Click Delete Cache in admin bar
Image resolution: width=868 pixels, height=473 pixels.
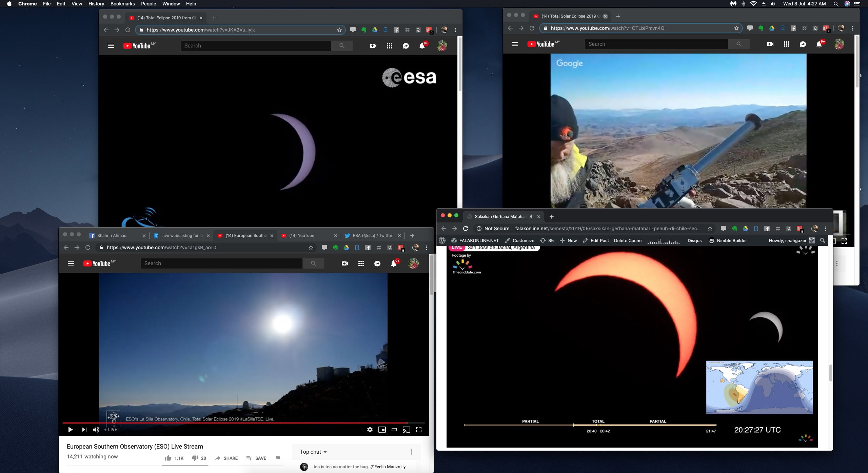[x=628, y=240]
